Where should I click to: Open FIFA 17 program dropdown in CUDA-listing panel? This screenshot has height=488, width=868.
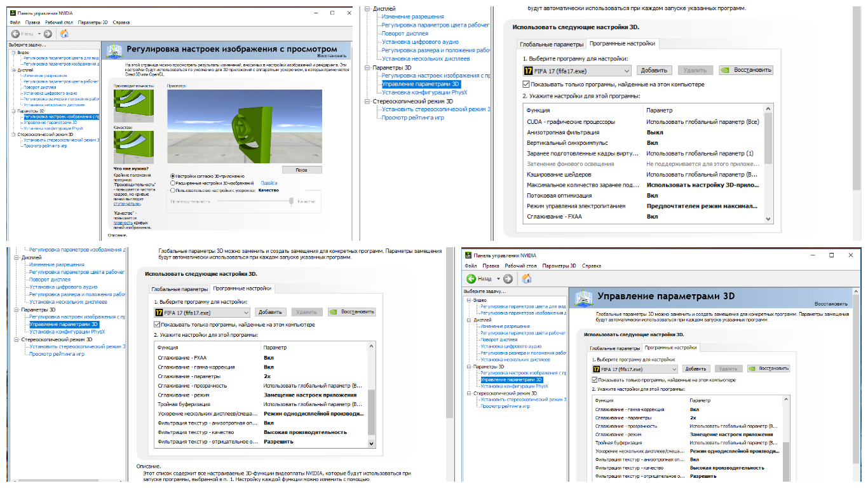(x=577, y=71)
